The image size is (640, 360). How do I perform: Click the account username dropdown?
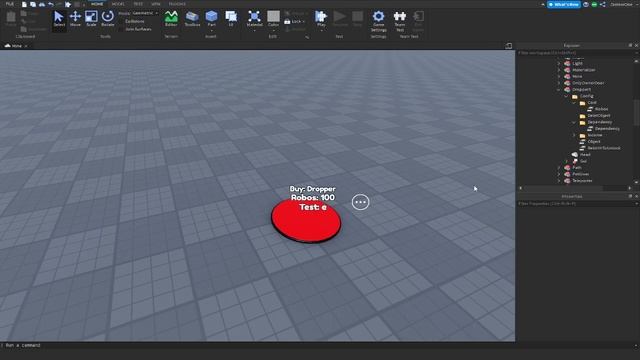pyautogui.click(x=624, y=4)
